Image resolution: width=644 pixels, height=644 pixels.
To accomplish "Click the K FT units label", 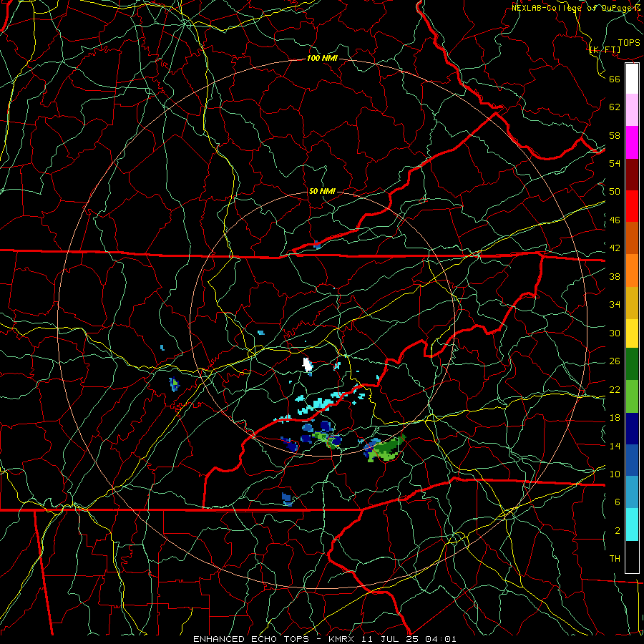I will pos(605,49).
